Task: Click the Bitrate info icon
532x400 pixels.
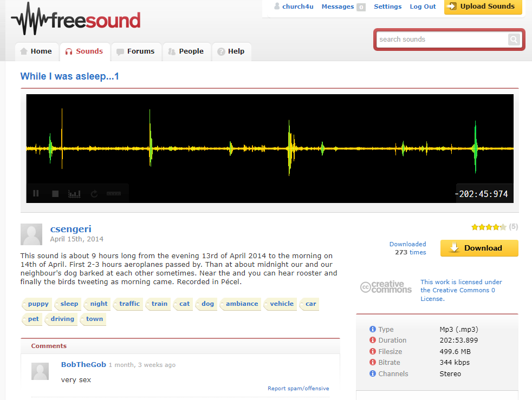Action: tap(373, 362)
